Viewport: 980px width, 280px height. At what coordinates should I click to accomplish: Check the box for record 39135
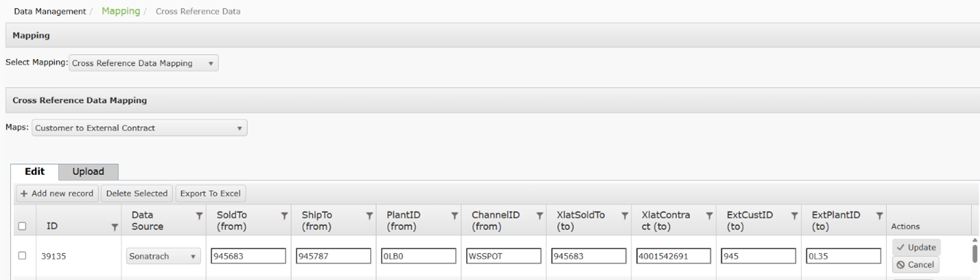point(22,255)
